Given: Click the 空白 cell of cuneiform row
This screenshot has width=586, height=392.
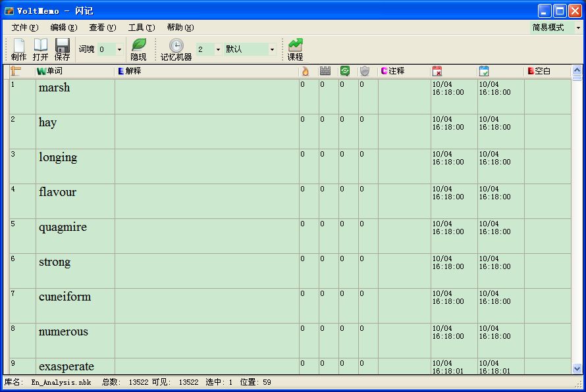Looking at the screenshot, I should 548,306.
